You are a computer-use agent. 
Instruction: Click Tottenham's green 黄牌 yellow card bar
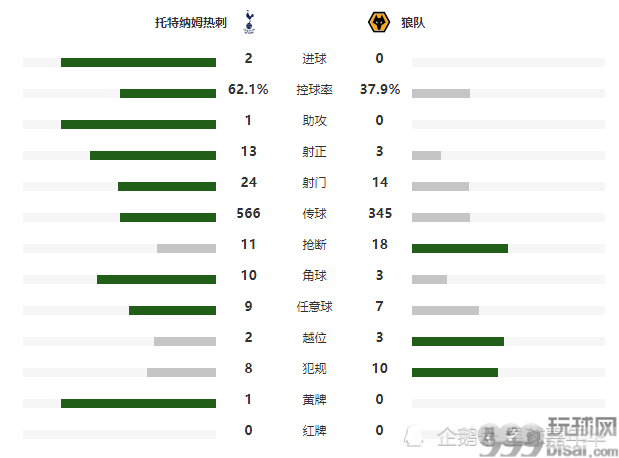138,403
